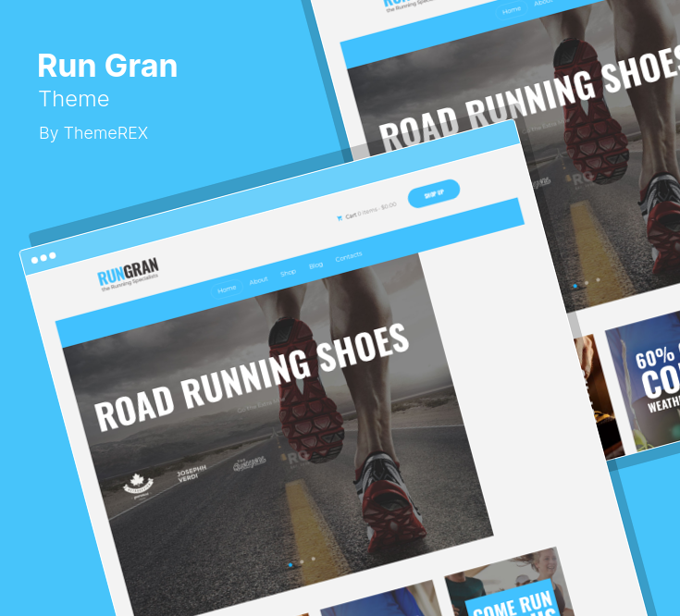Click 'Road Running Shoes' headline in front window
Image resolution: width=680 pixels, height=616 pixels.
(x=252, y=377)
